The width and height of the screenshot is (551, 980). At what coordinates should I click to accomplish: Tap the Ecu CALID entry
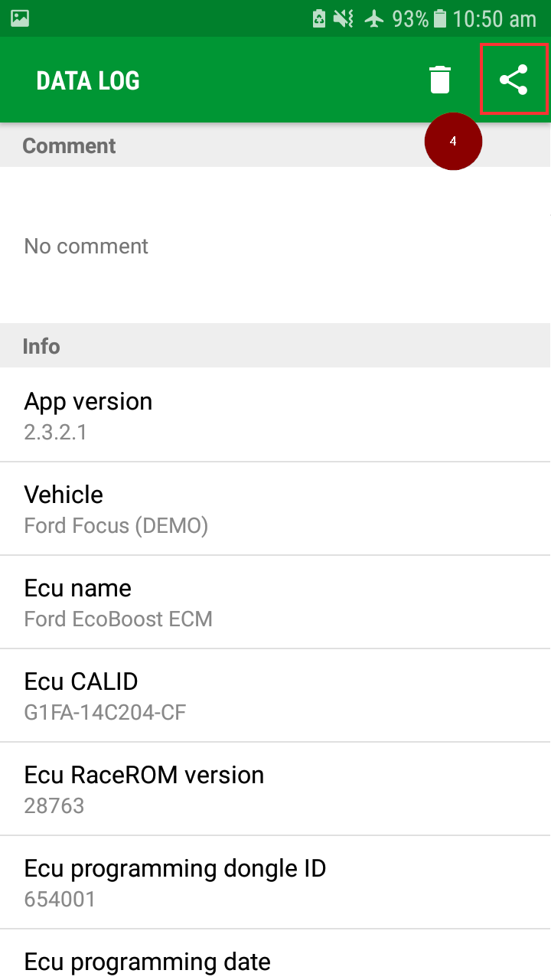(275, 695)
